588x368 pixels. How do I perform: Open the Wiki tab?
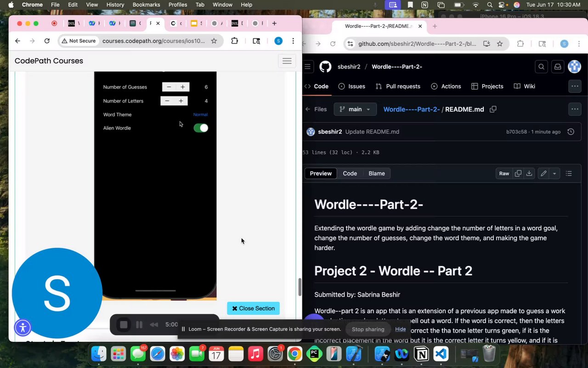524,86
